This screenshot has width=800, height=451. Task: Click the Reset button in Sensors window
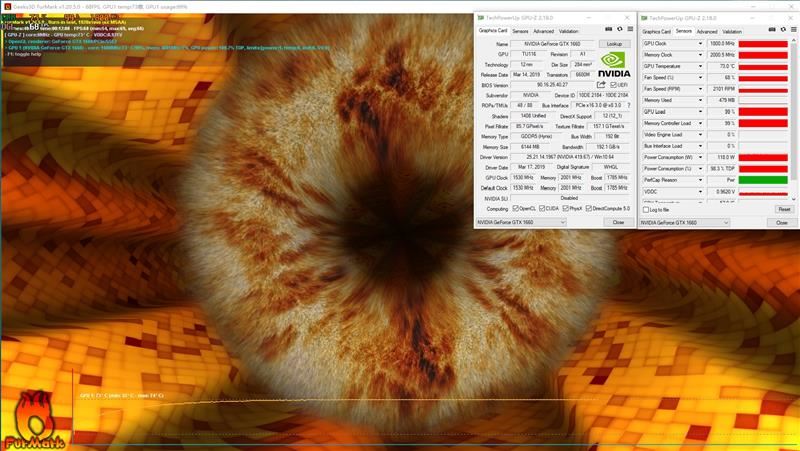(x=784, y=210)
